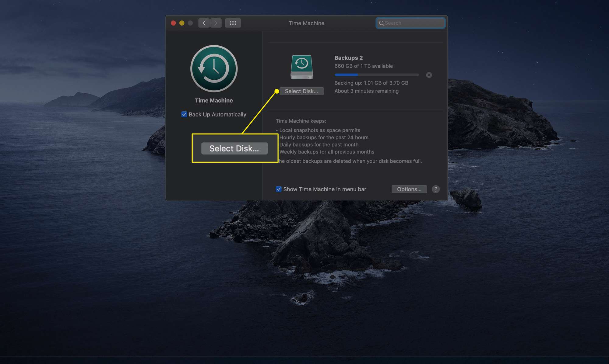Click the magnifier icon in Search

click(381, 23)
